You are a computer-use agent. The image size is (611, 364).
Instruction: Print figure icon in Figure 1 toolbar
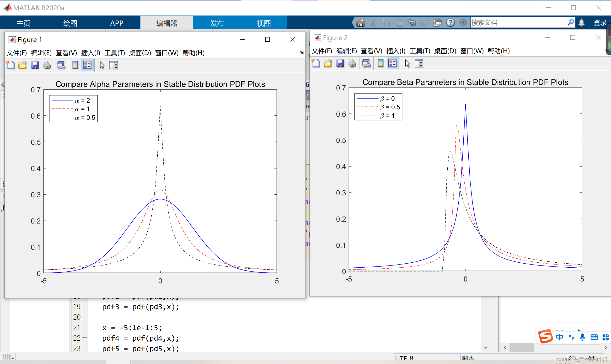tap(47, 65)
